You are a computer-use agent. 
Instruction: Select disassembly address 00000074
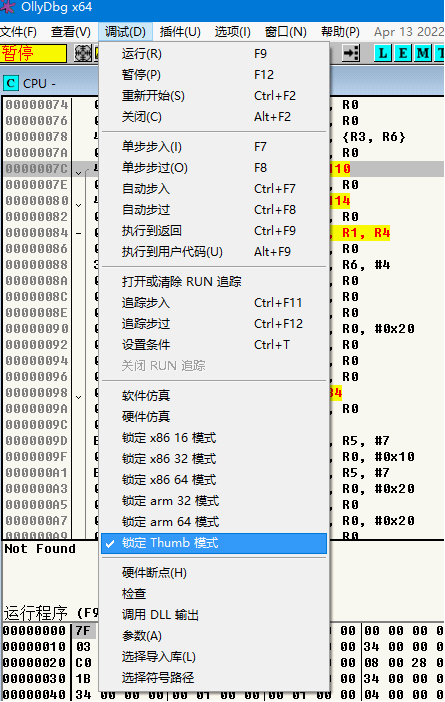37,105
